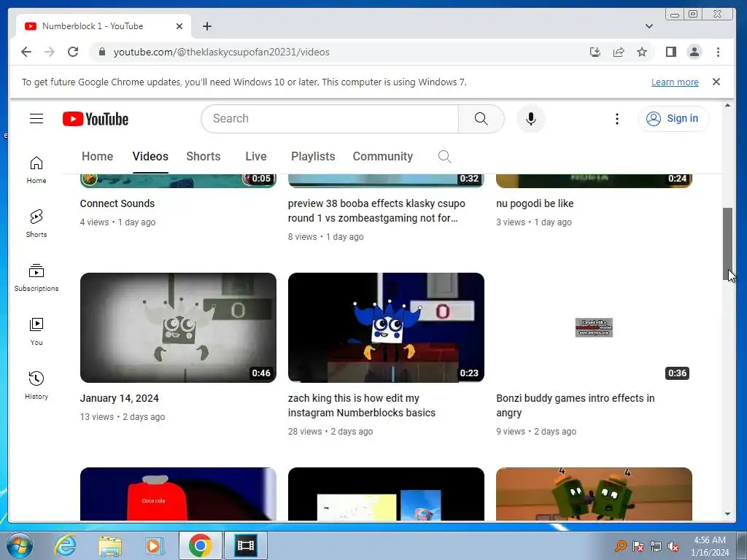Open the Coca cola thumbnail video
The width and height of the screenshot is (747, 560).
(x=178, y=494)
